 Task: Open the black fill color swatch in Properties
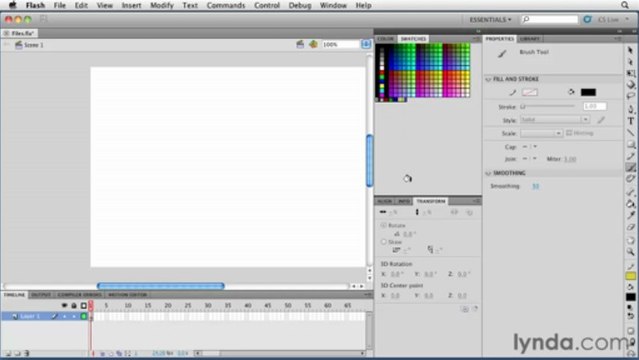(x=588, y=93)
